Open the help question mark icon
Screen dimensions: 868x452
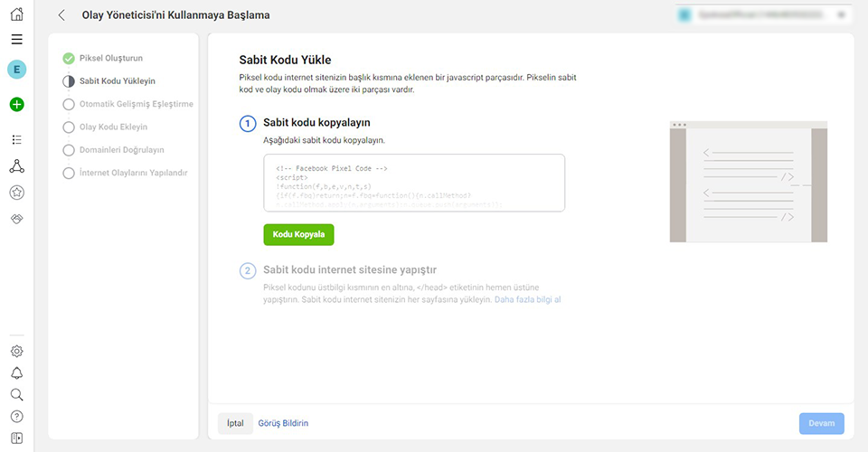pos(16,417)
